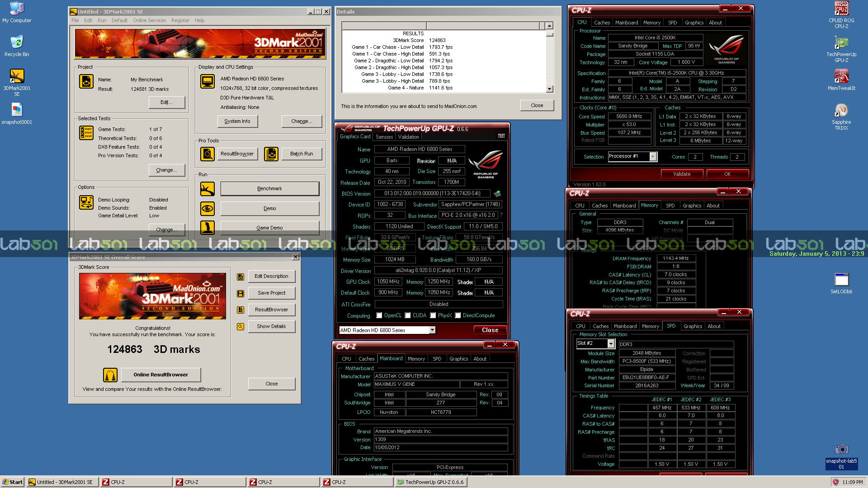Screen dimensions: 868x488
Task: Click Online ResultBrowser button
Action: click(x=161, y=375)
